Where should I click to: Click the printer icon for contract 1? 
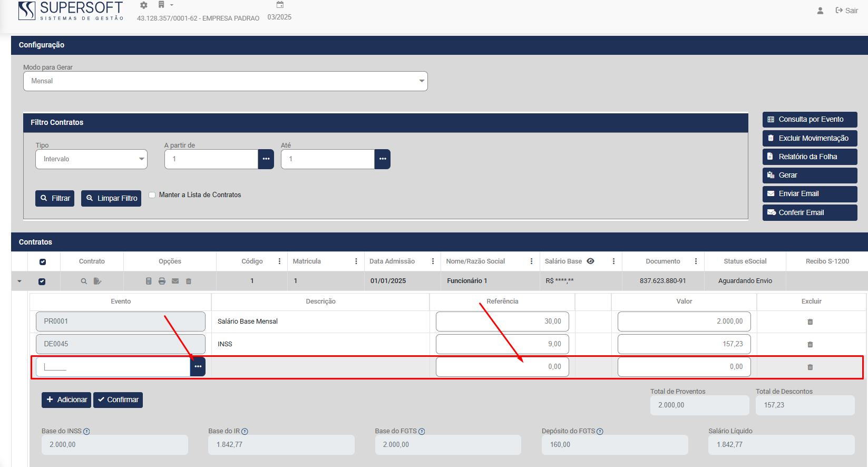pyautogui.click(x=162, y=281)
